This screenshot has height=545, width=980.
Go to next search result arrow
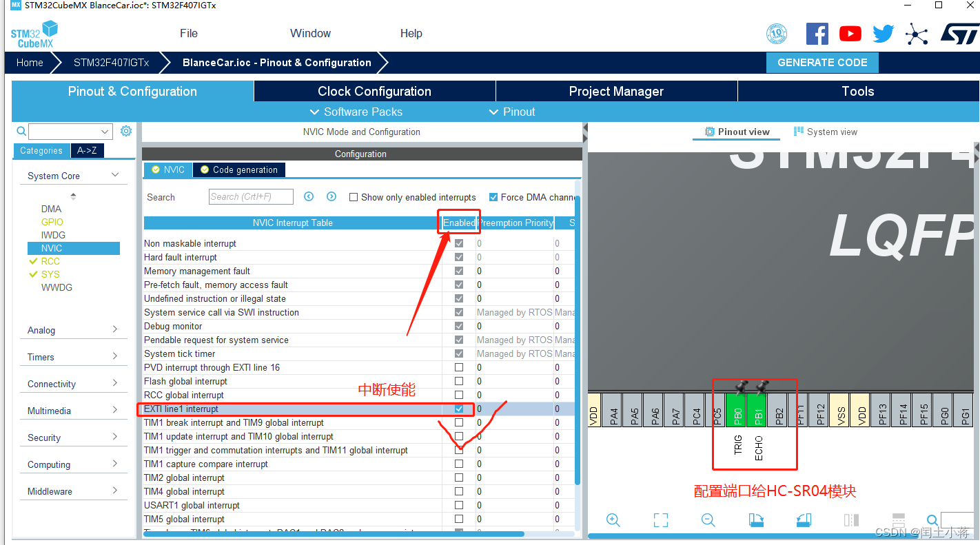[x=331, y=196]
